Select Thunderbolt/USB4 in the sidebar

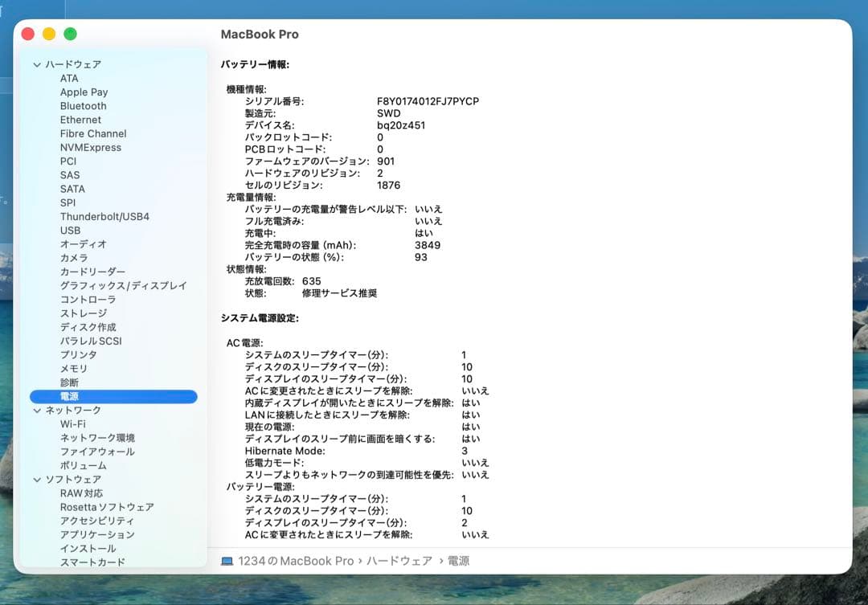tap(106, 216)
